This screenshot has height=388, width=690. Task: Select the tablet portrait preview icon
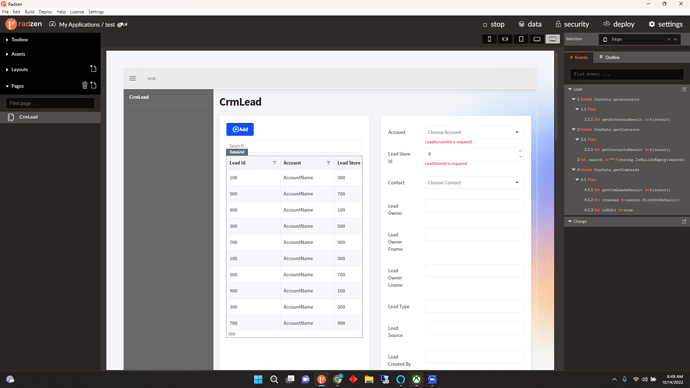[521, 39]
